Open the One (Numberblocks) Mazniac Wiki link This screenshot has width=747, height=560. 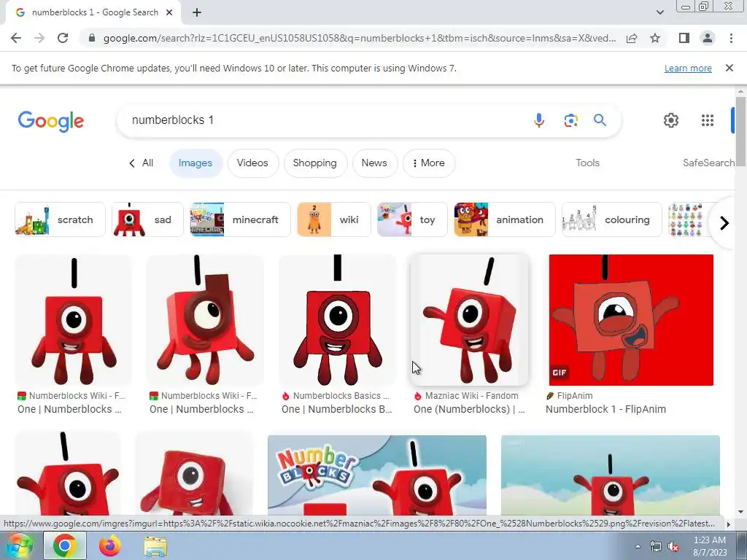(x=469, y=409)
